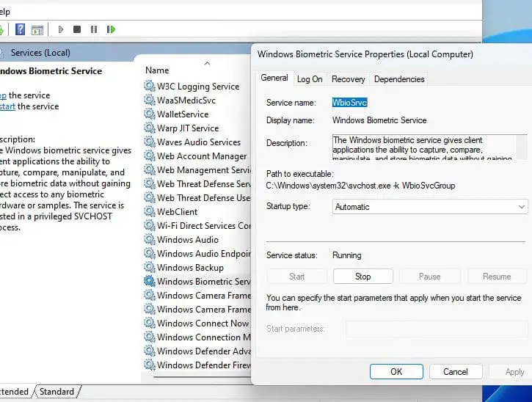Screen dimensions: 532x402
Task: Click the Cancel button
Action: [455, 372]
